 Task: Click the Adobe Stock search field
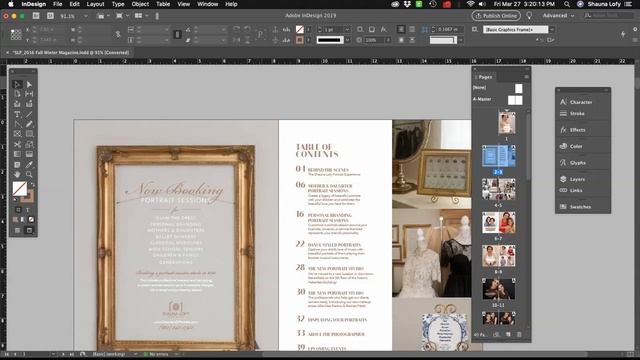(x=608, y=16)
